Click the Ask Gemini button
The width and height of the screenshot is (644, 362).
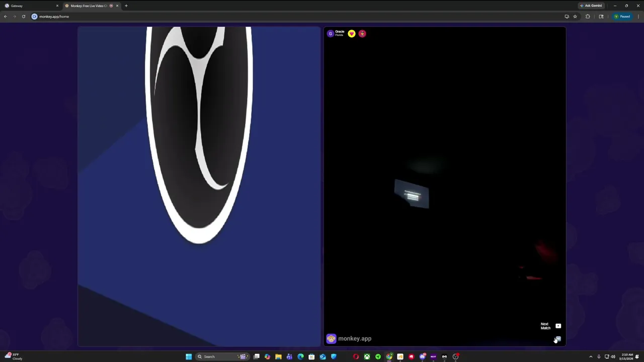pos(591,6)
